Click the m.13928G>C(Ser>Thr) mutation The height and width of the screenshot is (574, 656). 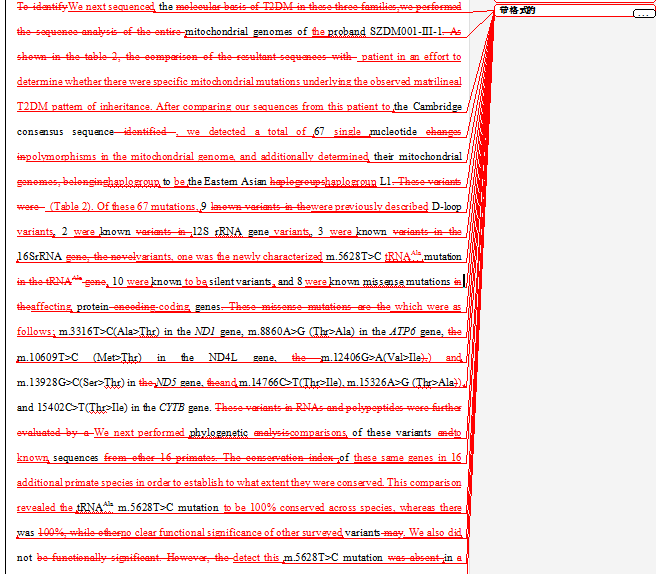(73, 382)
